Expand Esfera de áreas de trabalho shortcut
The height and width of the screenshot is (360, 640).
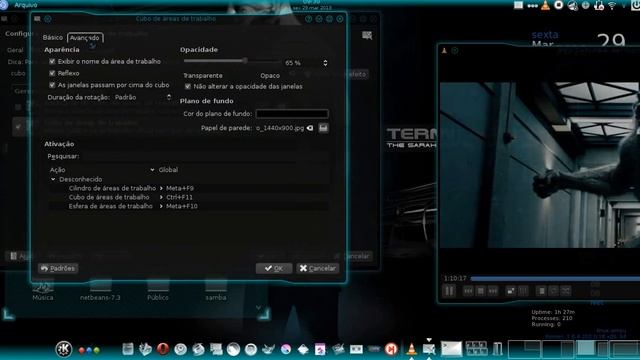tap(161, 206)
